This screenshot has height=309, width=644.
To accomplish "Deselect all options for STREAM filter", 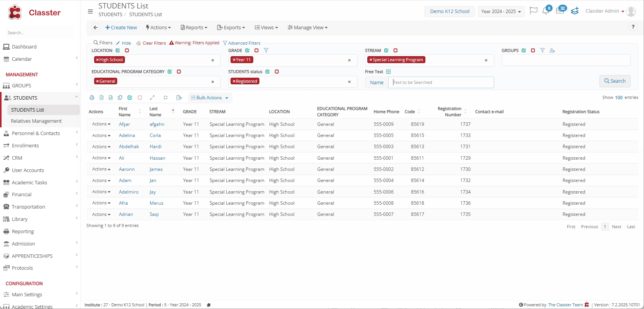I will (395, 50).
